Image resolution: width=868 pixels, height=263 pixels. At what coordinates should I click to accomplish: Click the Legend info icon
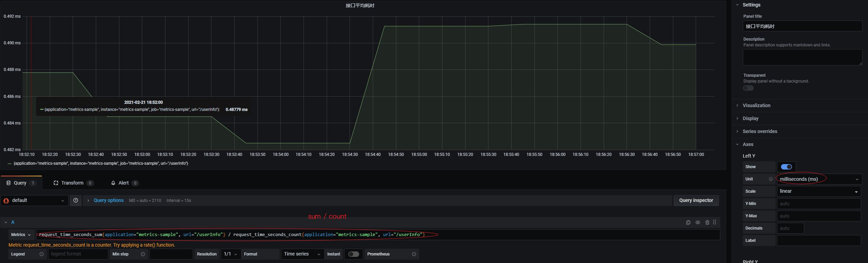(42, 254)
